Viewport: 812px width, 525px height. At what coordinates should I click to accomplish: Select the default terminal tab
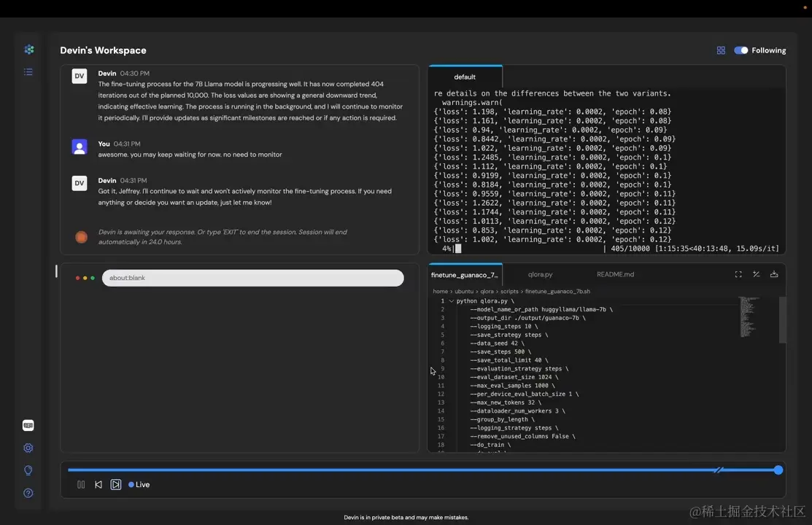465,77
